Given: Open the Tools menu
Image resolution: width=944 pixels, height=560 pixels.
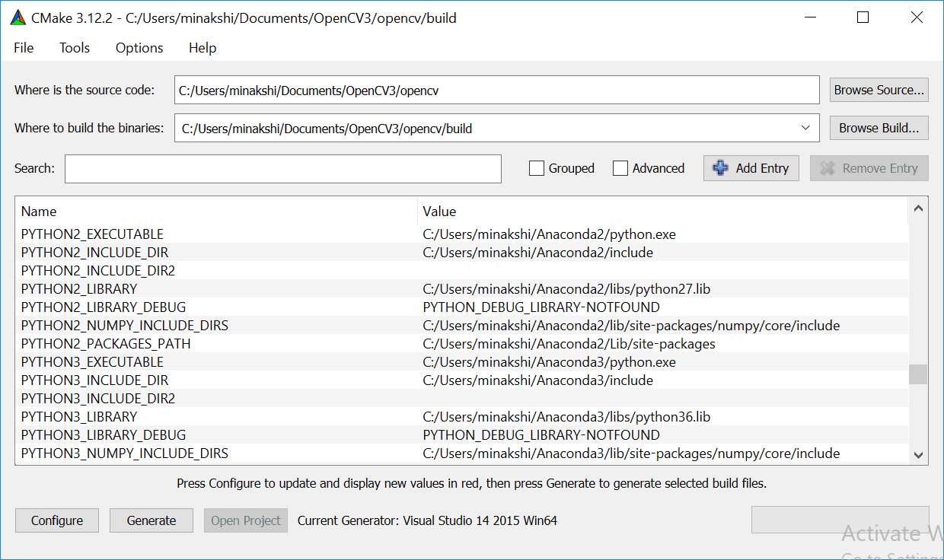Looking at the screenshot, I should coord(75,48).
